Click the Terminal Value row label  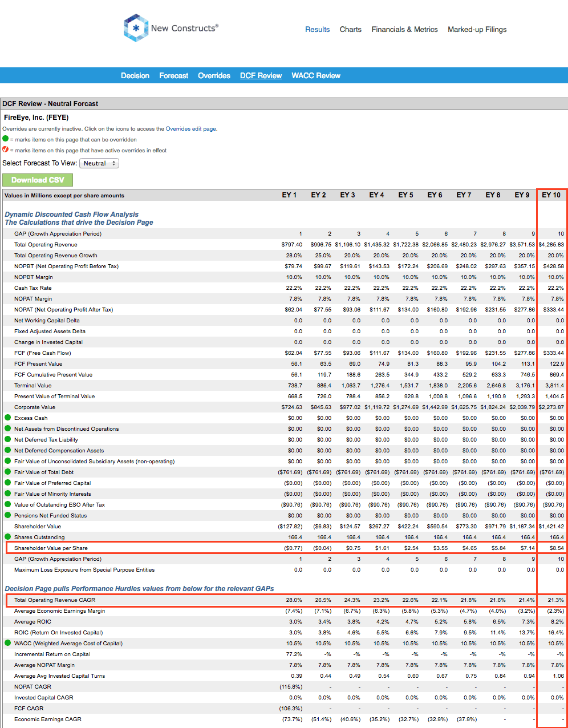33,385
